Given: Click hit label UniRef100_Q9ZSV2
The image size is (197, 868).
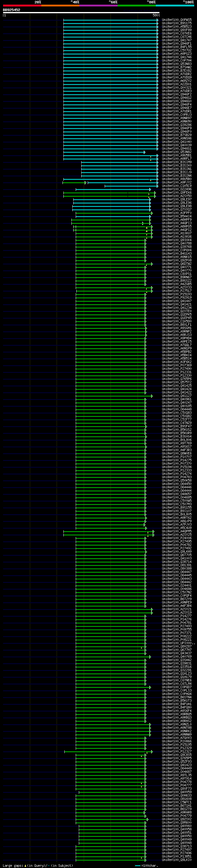Looking at the screenshot, I should [176, 819].
